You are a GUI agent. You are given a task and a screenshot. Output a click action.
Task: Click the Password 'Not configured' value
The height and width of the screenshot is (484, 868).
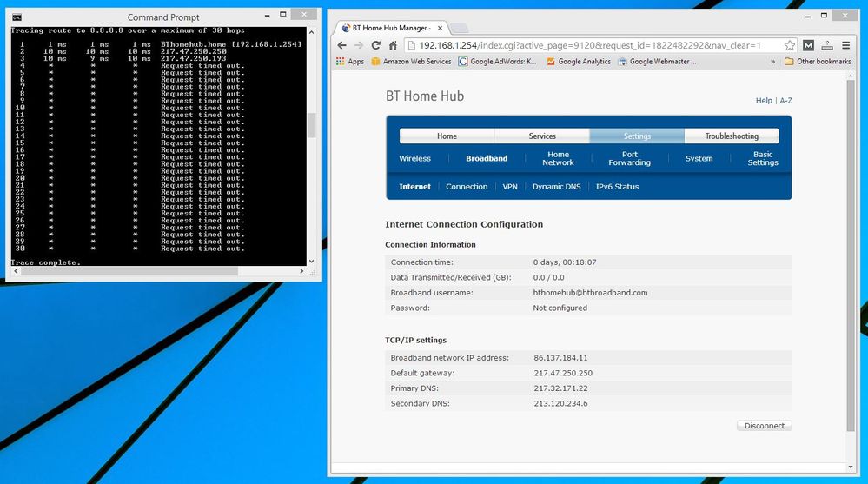[x=560, y=308]
